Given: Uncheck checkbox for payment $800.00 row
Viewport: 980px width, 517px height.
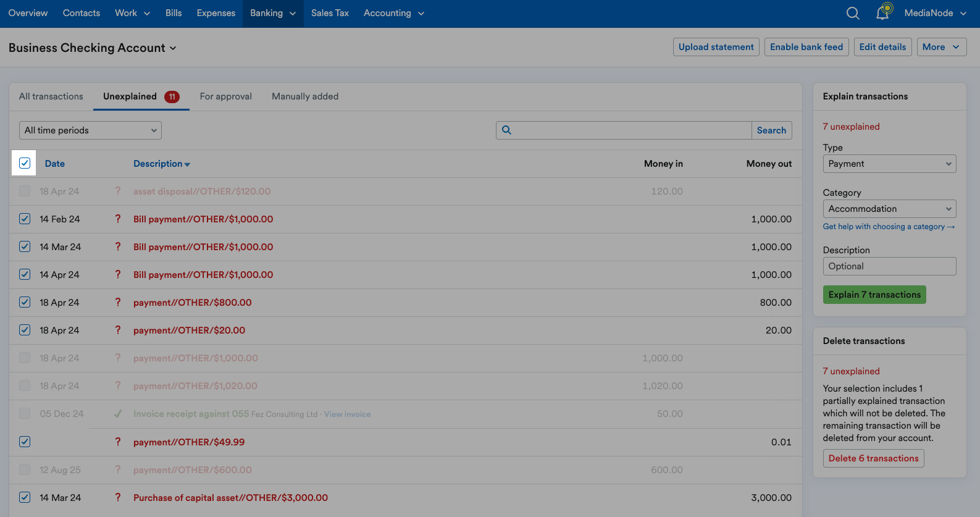Looking at the screenshot, I should 25,302.
